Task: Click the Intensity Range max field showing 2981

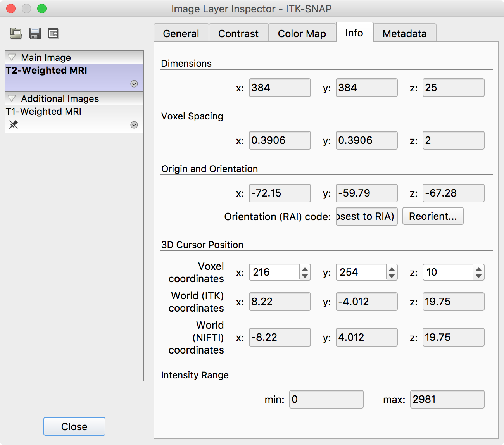Action: pos(447,399)
